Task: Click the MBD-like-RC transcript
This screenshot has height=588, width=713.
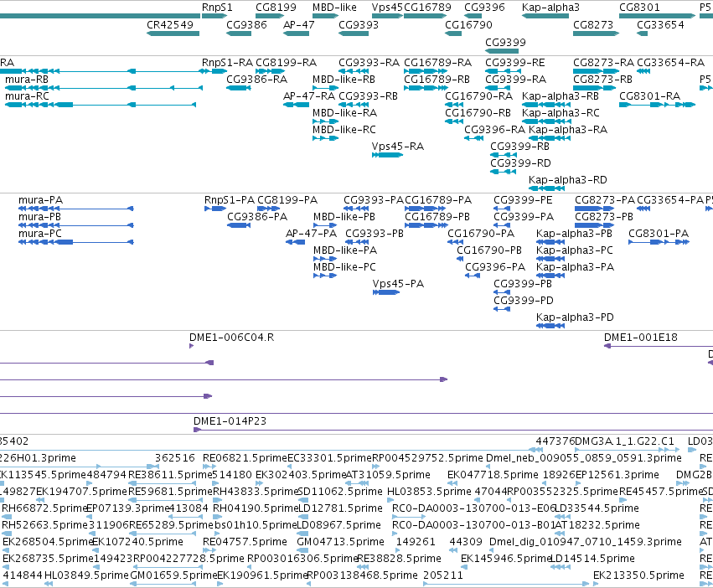Action: coord(326,138)
